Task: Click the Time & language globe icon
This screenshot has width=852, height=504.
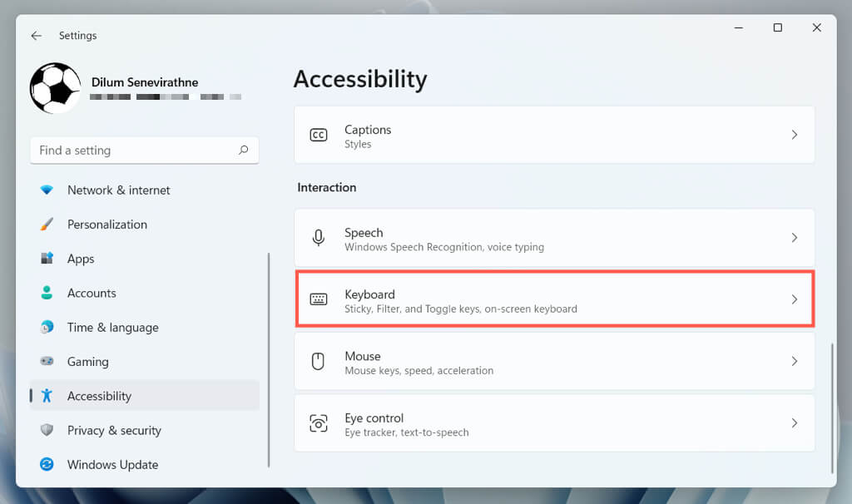Action: coord(47,328)
